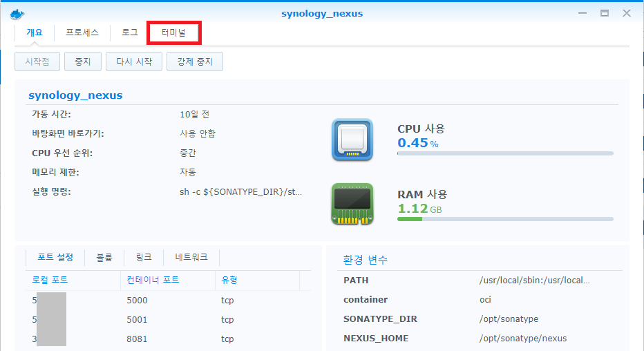Click the sh -c run command value
This screenshot has height=351, width=644.
point(240,191)
